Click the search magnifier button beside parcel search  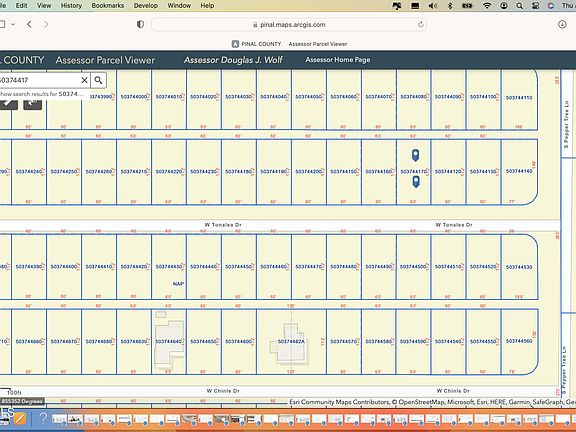click(x=98, y=80)
